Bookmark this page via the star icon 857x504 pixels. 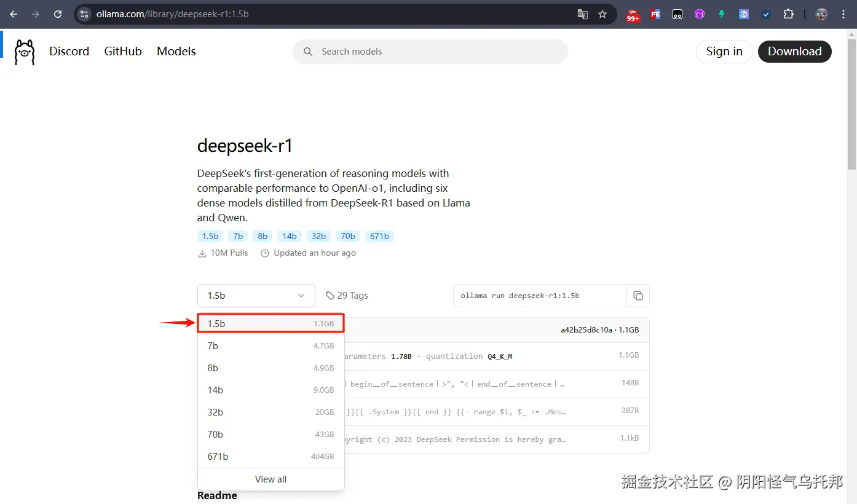[x=602, y=14]
